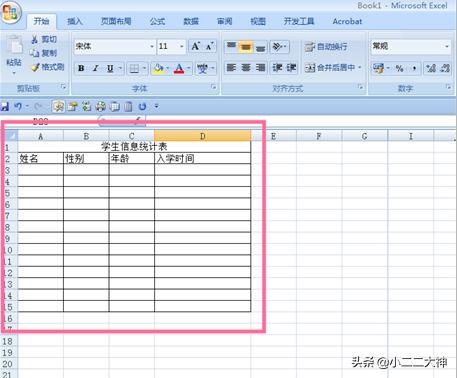Open number format box showing 常规
Screen dimensions: 457x378
(410, 46)
